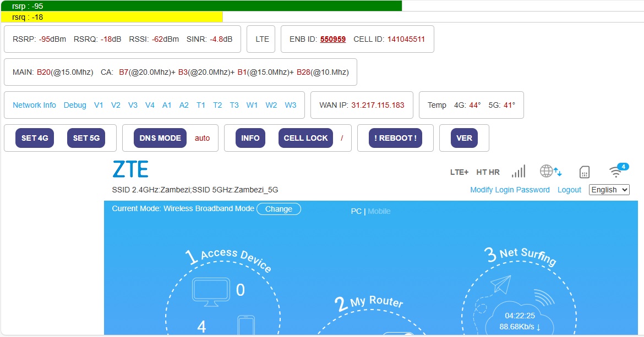Screen dimensions: 644x337
Task: Click the signal strength bars icon
Action: (x=519, y=172)
